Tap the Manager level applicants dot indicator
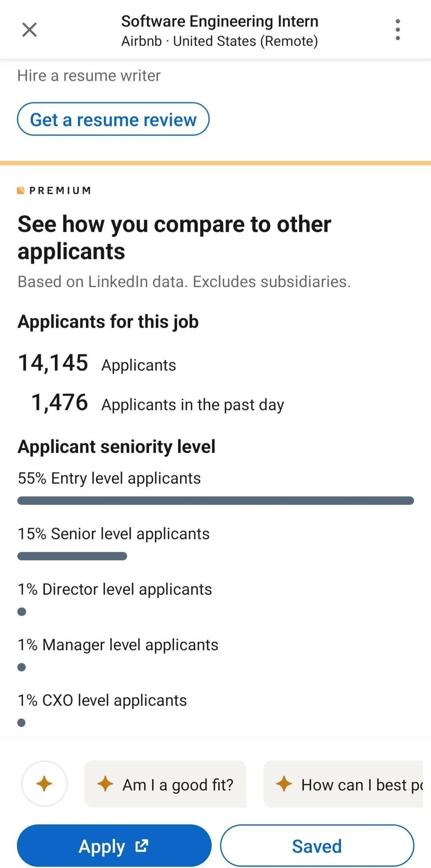 22,667
